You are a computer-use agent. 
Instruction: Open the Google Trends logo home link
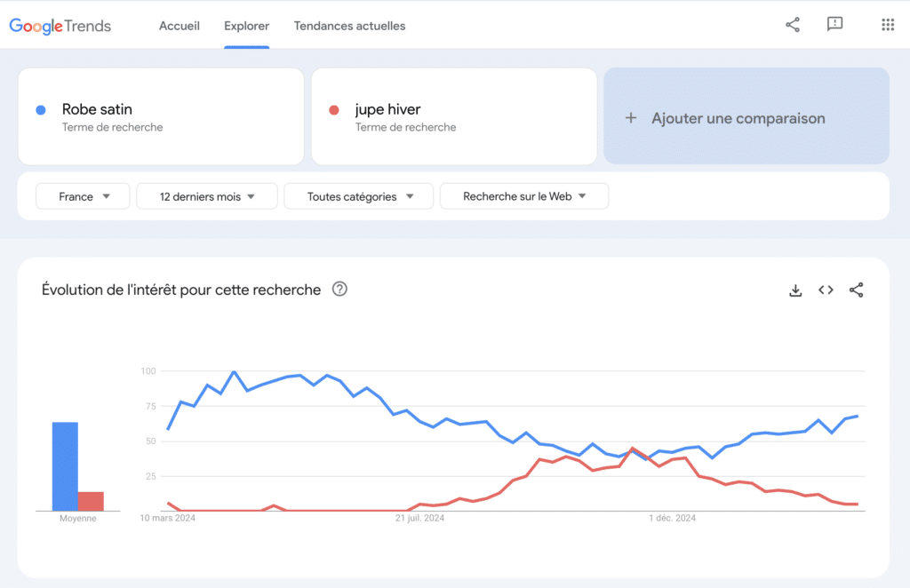pos(60,26)
